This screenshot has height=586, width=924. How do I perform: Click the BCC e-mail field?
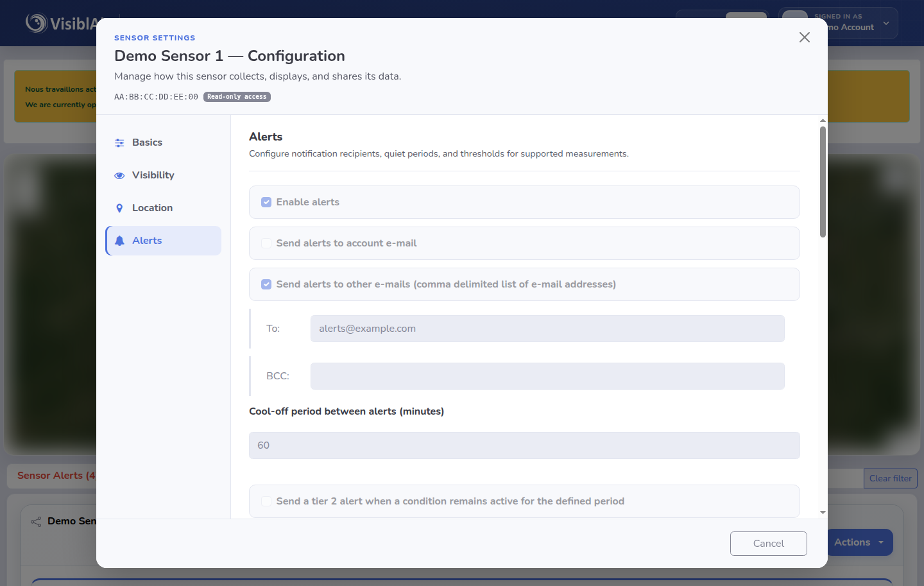[547, 376]
